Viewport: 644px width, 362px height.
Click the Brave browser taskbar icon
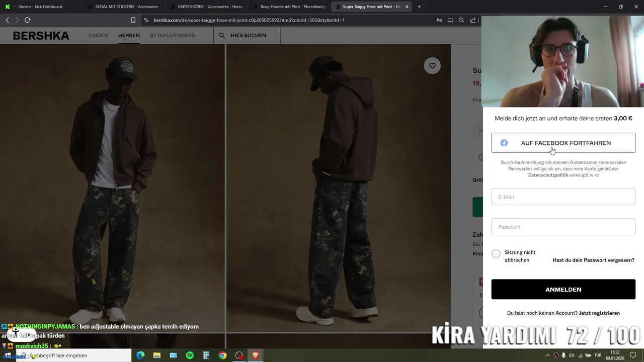pyautogui.click(x=256, y=355)
